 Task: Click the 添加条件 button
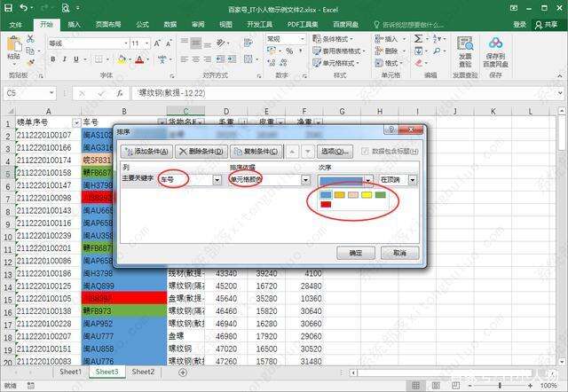pyautogui.click(x=146, y=152)
